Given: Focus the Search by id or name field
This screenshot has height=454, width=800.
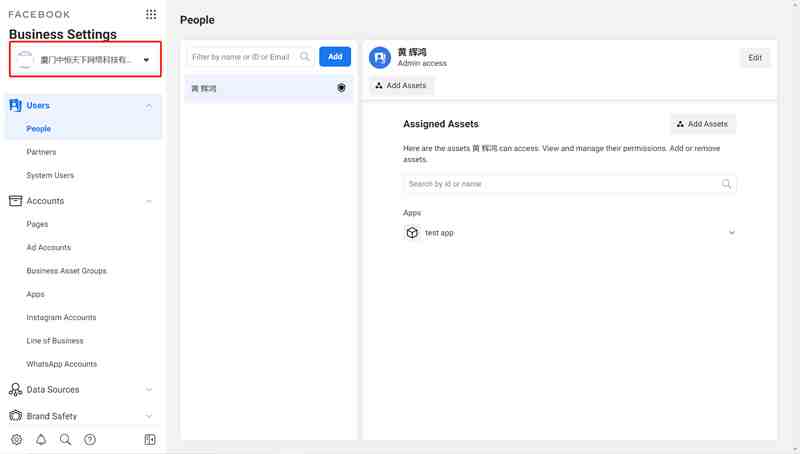Looking at the screenshot, I should pos(570,184).
